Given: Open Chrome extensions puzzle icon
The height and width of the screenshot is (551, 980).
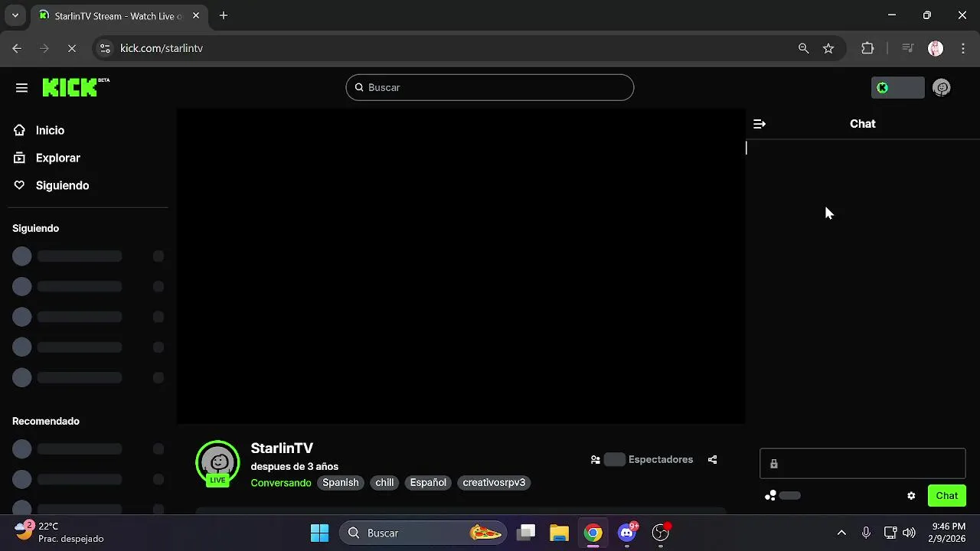Looking at the screenshot, I should click(x=867, y=48).
